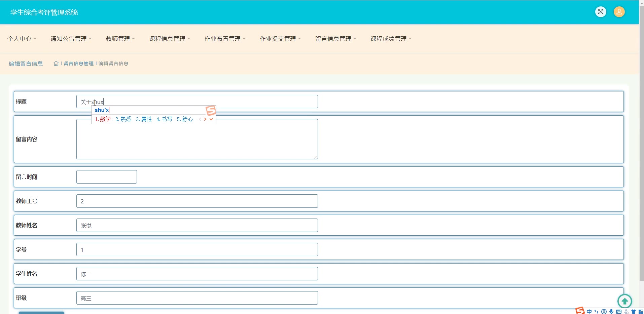Open the toolbox grid icon on the IME bar
The height and width of the screenshot is (314, 644).
pyautogui.click(x=641, y=312)
